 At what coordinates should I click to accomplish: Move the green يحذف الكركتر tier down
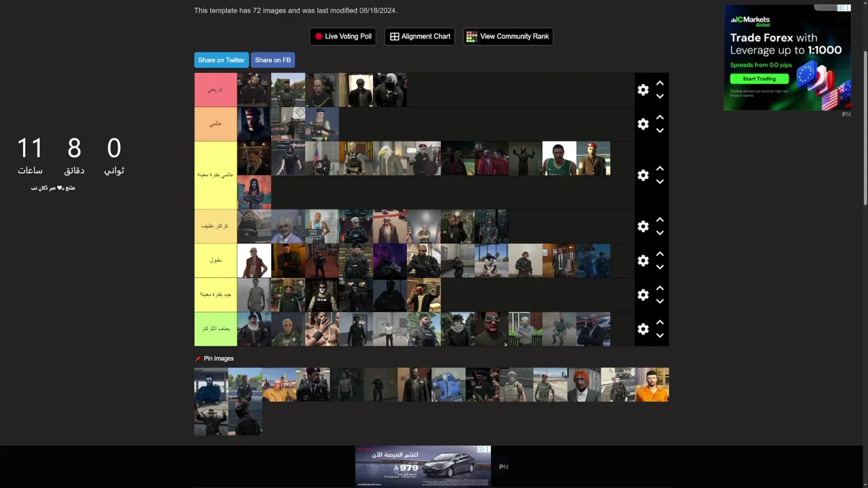tap(660, 335)
